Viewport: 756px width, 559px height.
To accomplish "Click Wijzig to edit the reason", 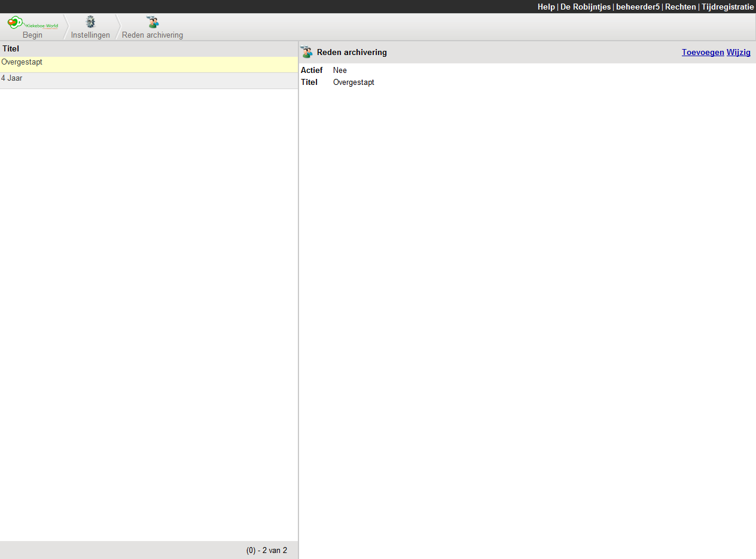I will [738, 53].
